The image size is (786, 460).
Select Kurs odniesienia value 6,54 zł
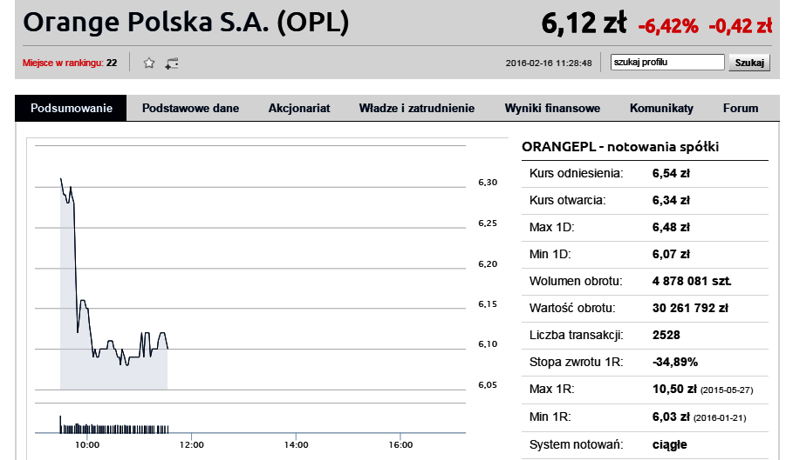[671, 173]
